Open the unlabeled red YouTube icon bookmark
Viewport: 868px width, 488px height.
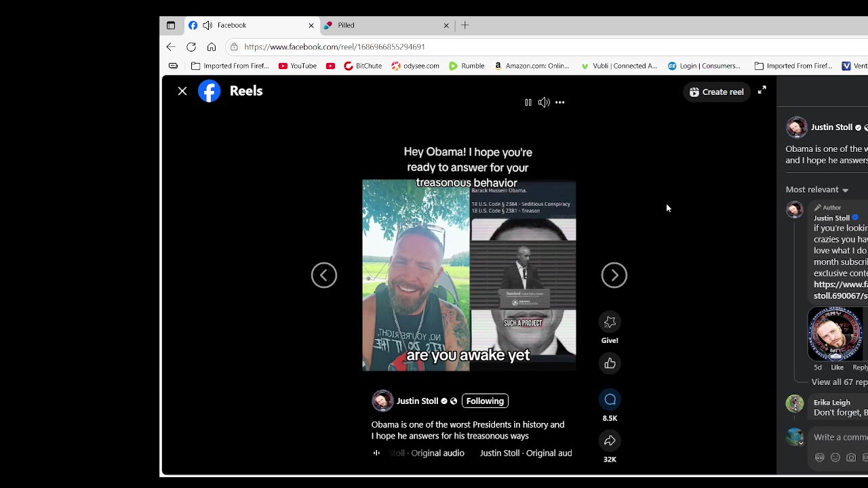330,66
